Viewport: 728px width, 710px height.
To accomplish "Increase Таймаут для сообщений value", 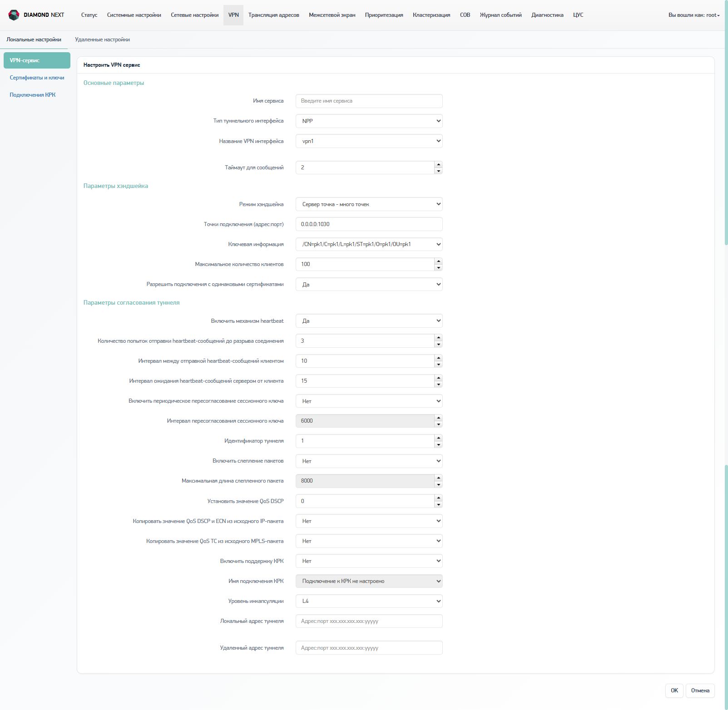I will pyautogui.click(x=438, y=164).
